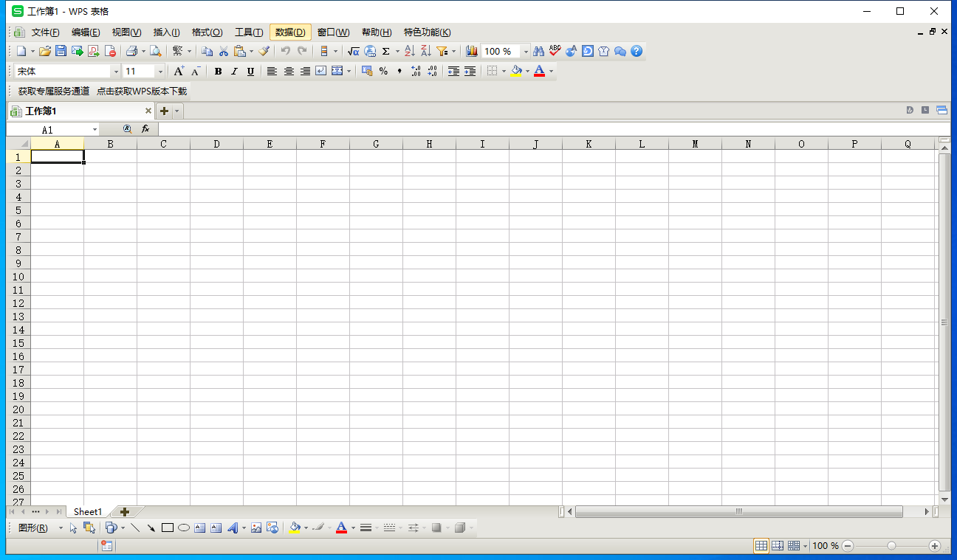
Task: Apply red font color in format toolbar
Action: [540, 72]
